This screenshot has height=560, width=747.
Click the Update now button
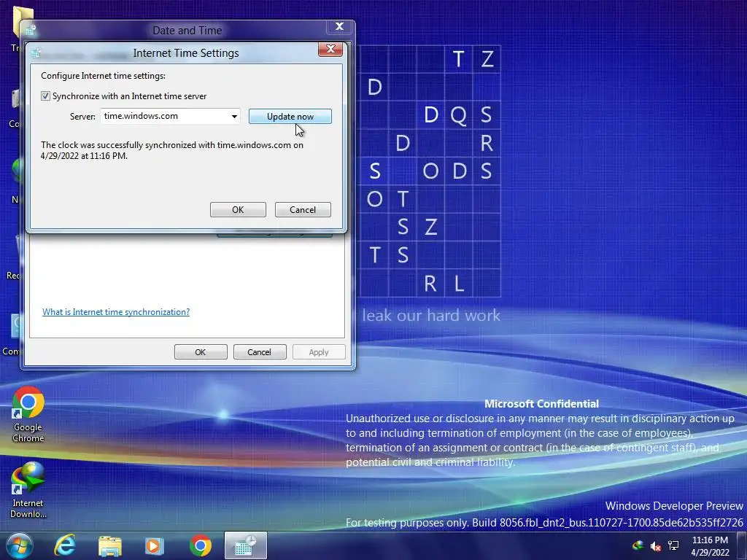point(290,117)
